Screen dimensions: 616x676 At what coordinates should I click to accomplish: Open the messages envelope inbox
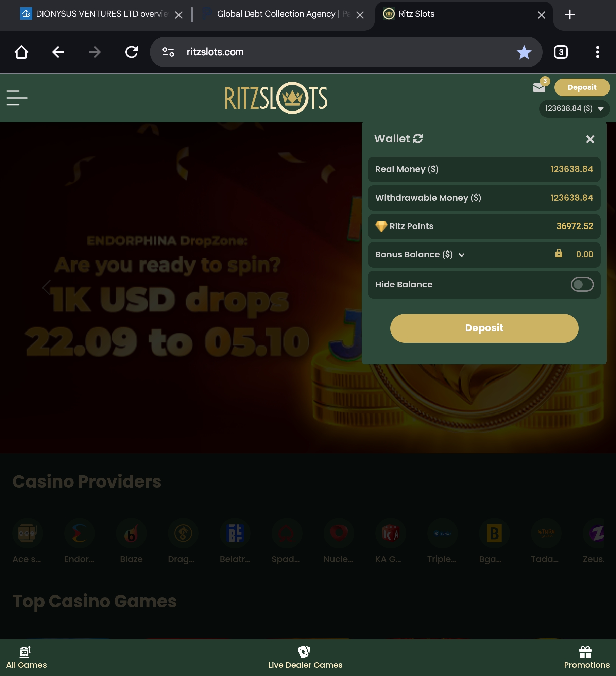click(x=539, y=88)
